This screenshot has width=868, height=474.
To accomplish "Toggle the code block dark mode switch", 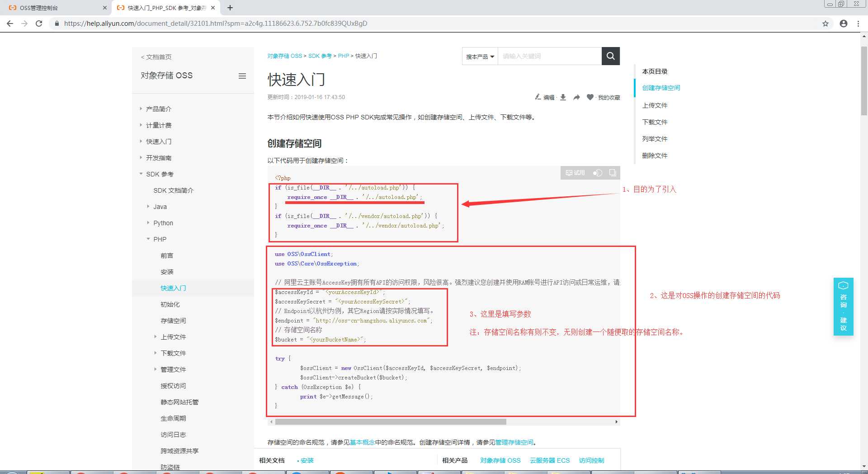I will tap(597, 173).
